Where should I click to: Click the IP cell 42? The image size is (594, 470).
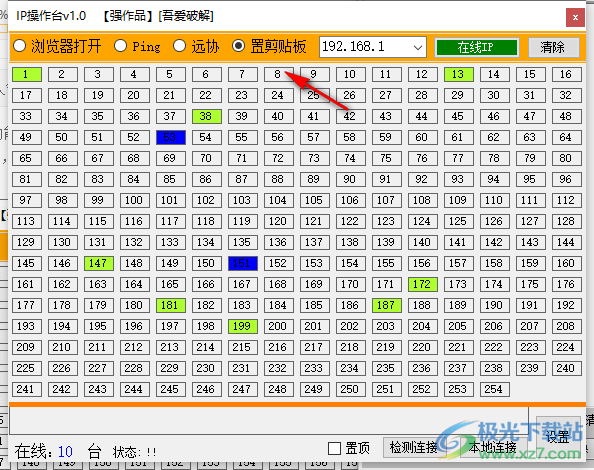click(x=350, y=116)
